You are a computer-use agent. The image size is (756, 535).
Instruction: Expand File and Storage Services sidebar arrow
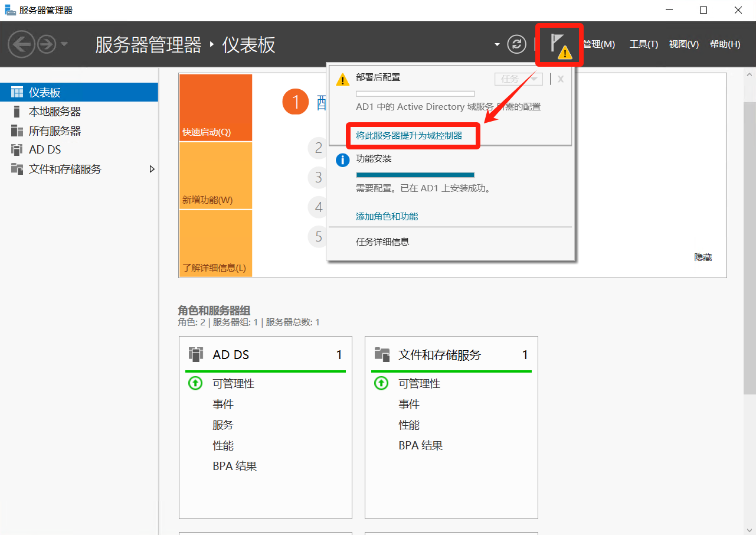point(152,169)
